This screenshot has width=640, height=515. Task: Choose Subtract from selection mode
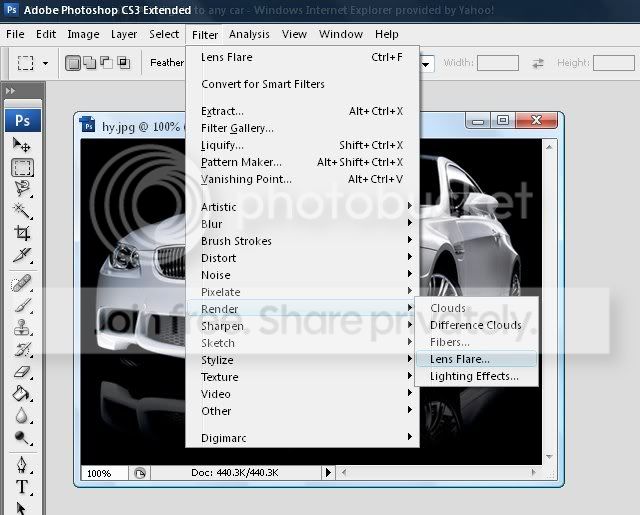106,63
